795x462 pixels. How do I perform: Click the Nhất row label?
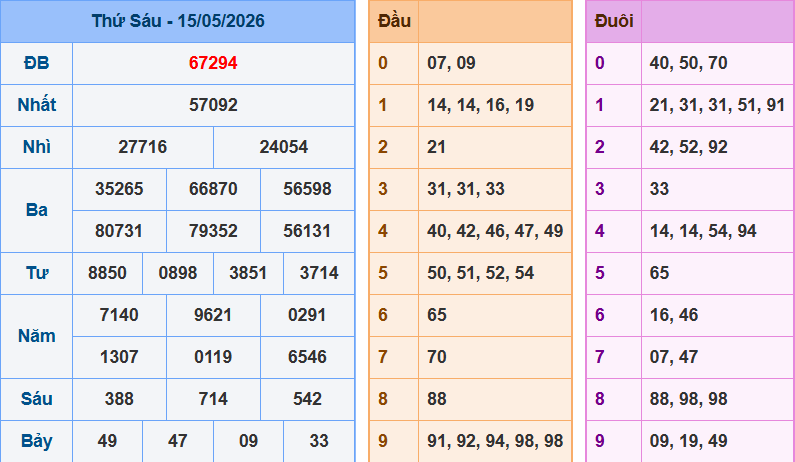point(37,105)
